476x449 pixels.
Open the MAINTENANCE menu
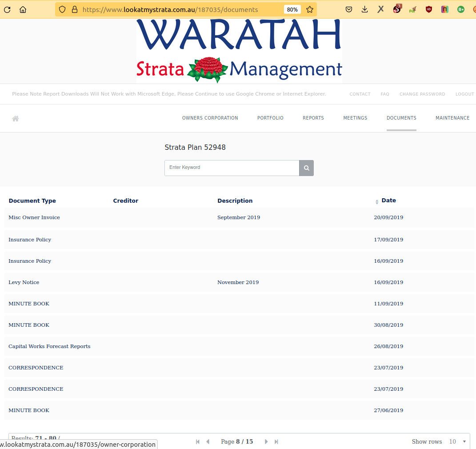(x=452, y=118)
